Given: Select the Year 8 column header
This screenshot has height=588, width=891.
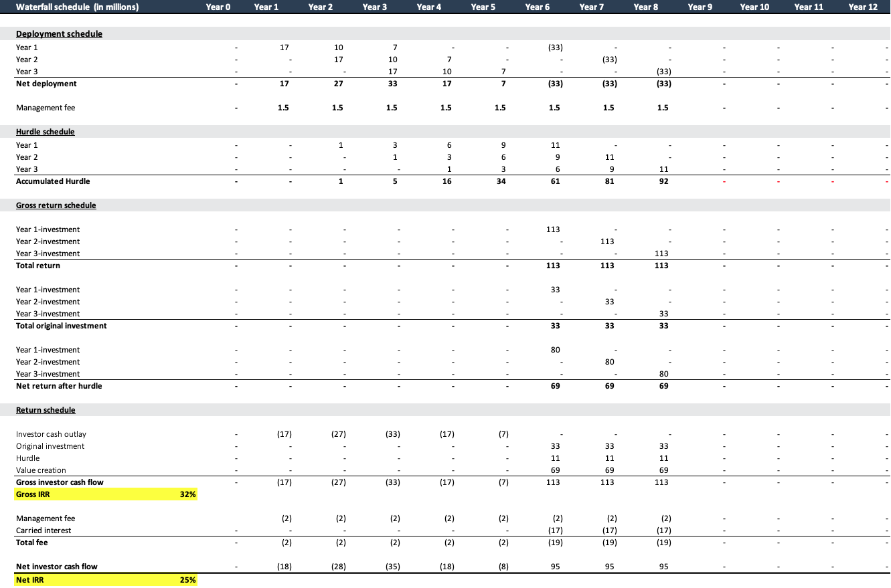Looking at the screenshot, I should pos(646,7).
